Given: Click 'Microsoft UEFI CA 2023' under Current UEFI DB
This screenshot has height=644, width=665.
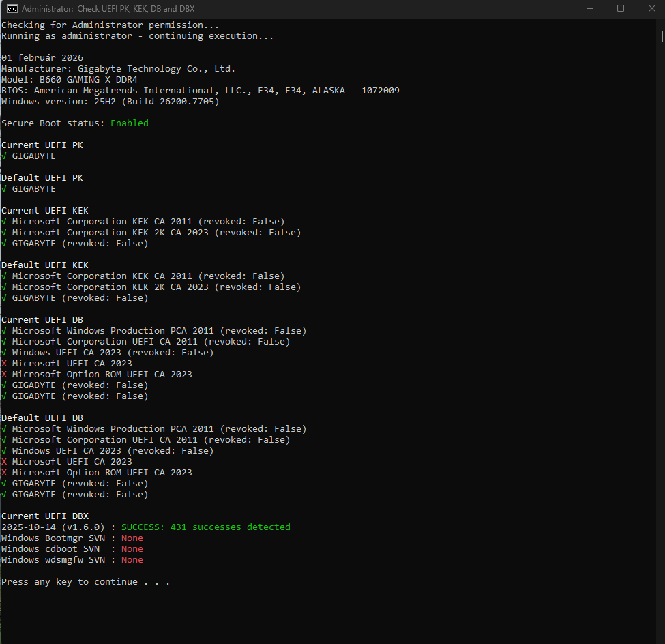Looking at the screenshot, I should tap(72, 364).
